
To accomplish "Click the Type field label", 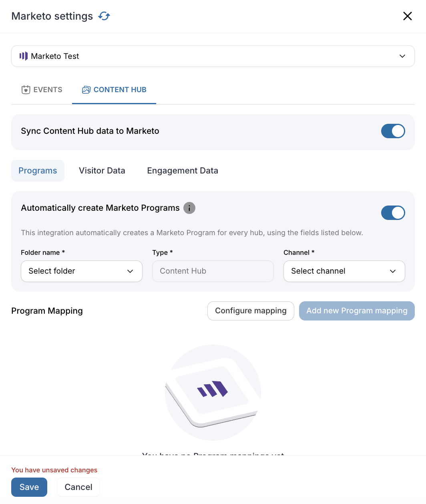I will (163, 252).
